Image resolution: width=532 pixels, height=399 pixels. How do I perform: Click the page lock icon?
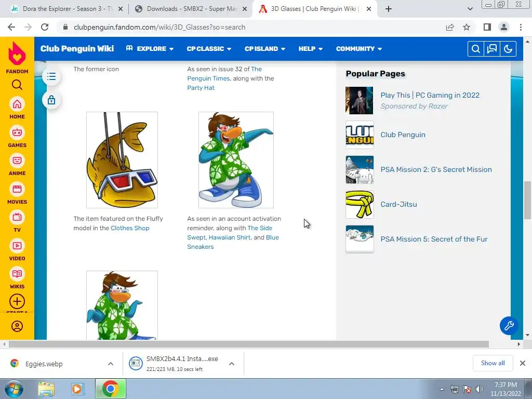click(51, 100)
